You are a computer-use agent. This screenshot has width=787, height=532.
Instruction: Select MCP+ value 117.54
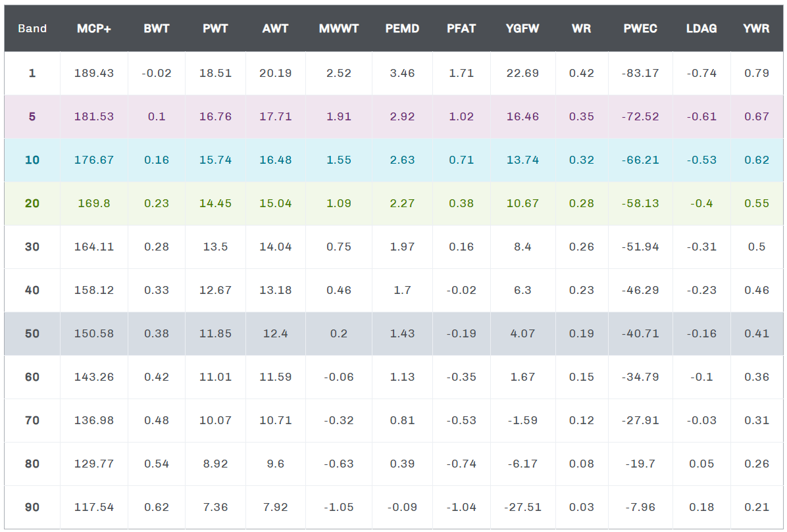95,507
